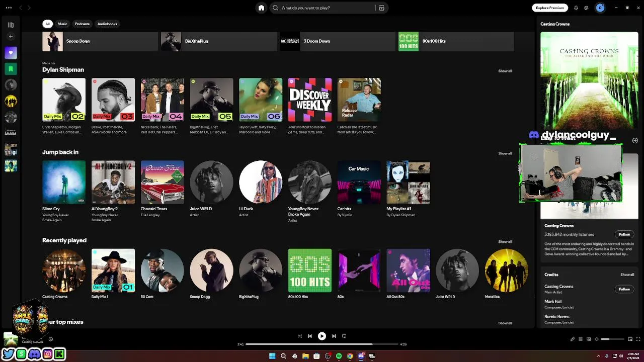Open 50 Cent in Recently played
This screenshot has width=644, height=362.
(162, 270)
